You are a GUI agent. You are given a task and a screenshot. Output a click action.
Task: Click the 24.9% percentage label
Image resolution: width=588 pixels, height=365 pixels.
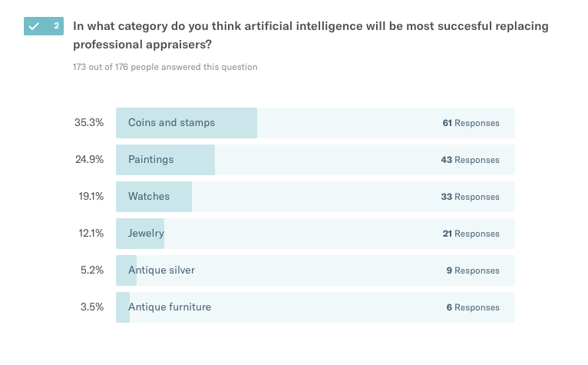point(88,160)
